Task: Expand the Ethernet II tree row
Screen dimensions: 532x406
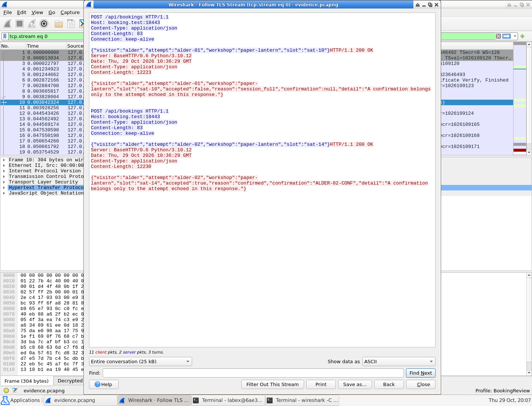Action: (4, 165)
